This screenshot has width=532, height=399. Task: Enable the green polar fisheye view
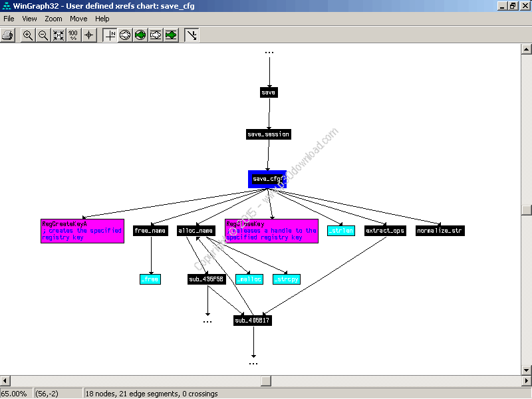coord(140,35)
